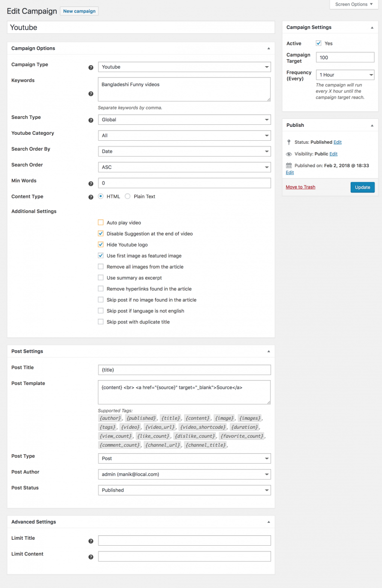Click the help icon beside Campaign Type
The height and width of the screenshot is (588, 382).
pyautogui.click(x=91, y=68)
